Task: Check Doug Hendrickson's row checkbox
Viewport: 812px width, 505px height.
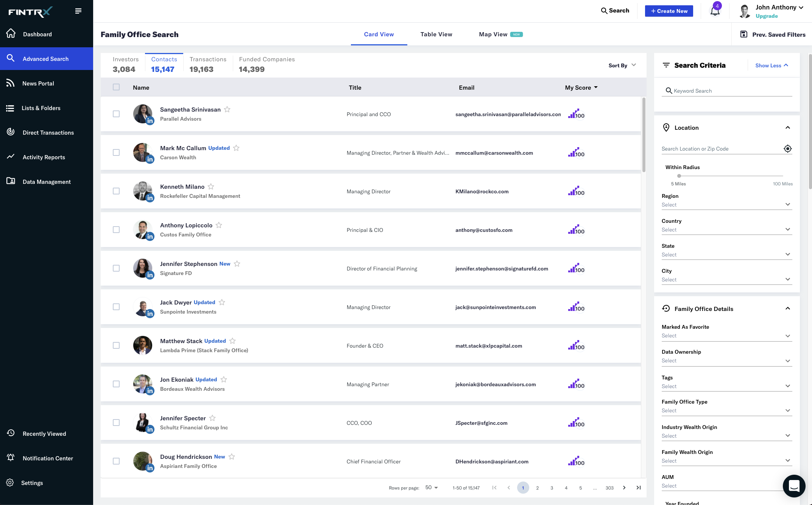Action: (x=116, y=461)
